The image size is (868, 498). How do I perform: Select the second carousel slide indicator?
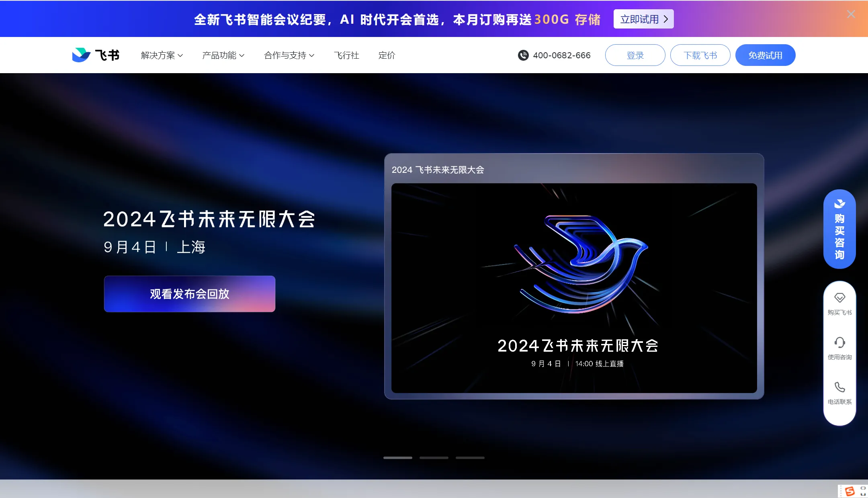tap(434, 458)
